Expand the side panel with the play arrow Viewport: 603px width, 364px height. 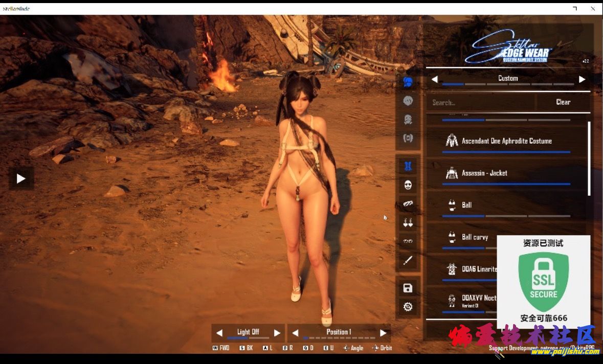pos(21,178)
